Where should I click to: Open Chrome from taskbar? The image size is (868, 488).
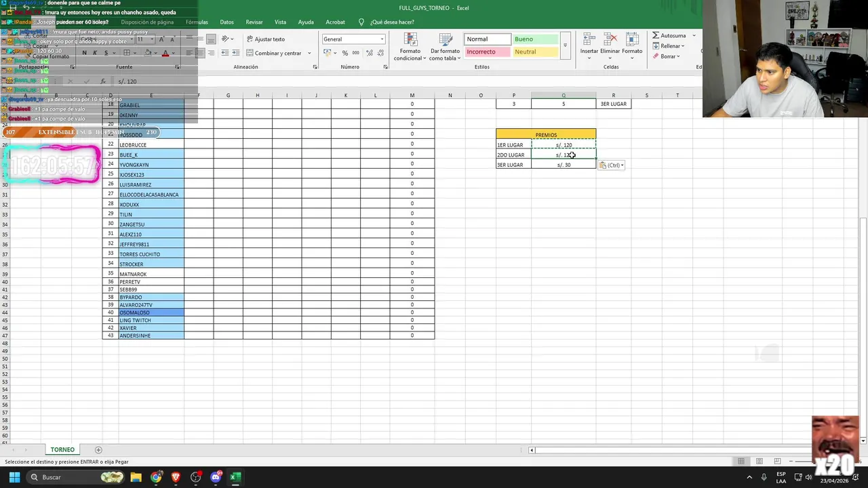(156, 477)
